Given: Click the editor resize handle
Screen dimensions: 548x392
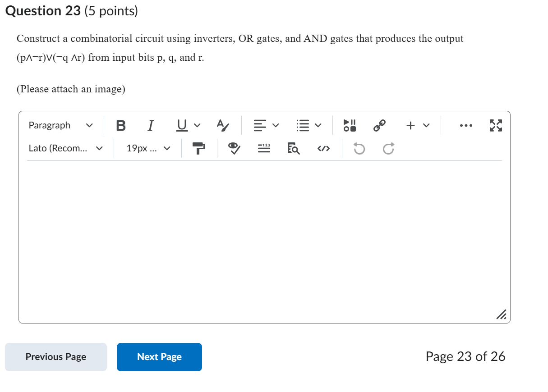Looking at the screenshot, I should tap(502, 315).
